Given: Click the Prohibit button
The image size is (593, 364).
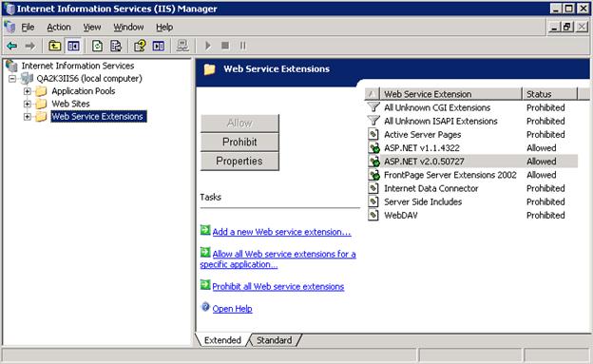Looking at the screenshot, I should point(239,142).
